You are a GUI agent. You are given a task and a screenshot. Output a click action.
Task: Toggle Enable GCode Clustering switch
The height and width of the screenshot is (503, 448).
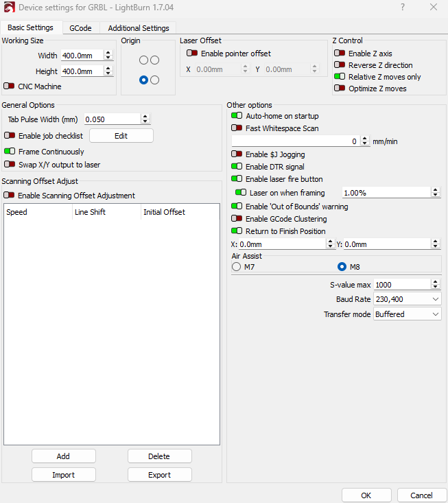[x=237, y=218]
